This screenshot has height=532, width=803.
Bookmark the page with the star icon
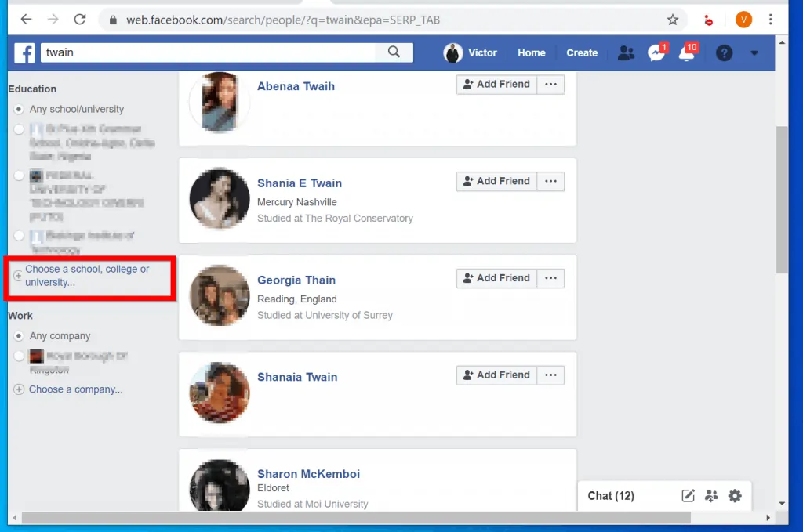[672, 19]
